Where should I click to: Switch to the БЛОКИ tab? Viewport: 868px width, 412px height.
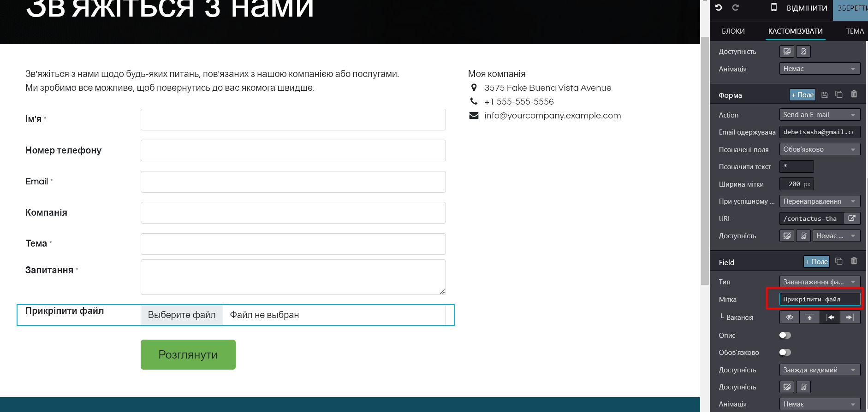point(733,31)
